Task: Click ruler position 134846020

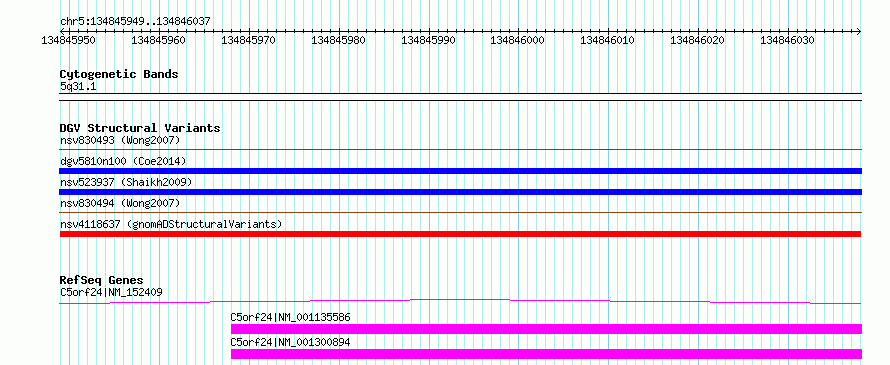Action: coord(698,40)
